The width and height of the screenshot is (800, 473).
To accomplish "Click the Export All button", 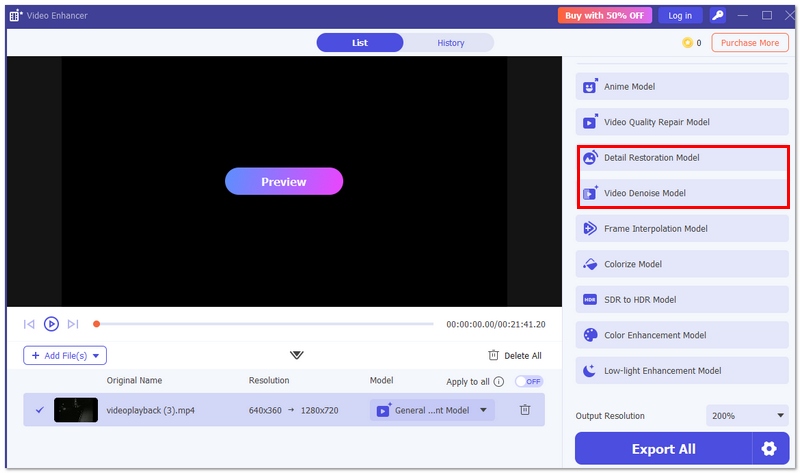I will pyautogui.click(x=663, y=449).
